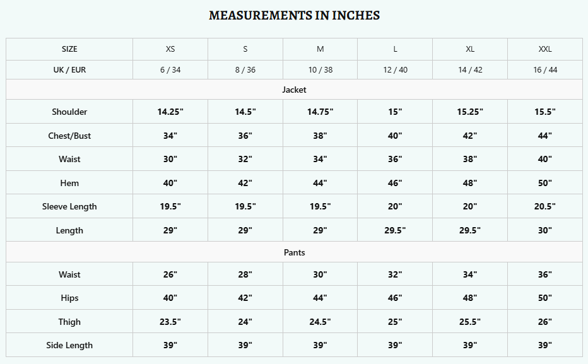Image resolution: width=588 pixels, height=364 pixels.
Task: Click the 20.5" sleeve length value
Action: 545,206
